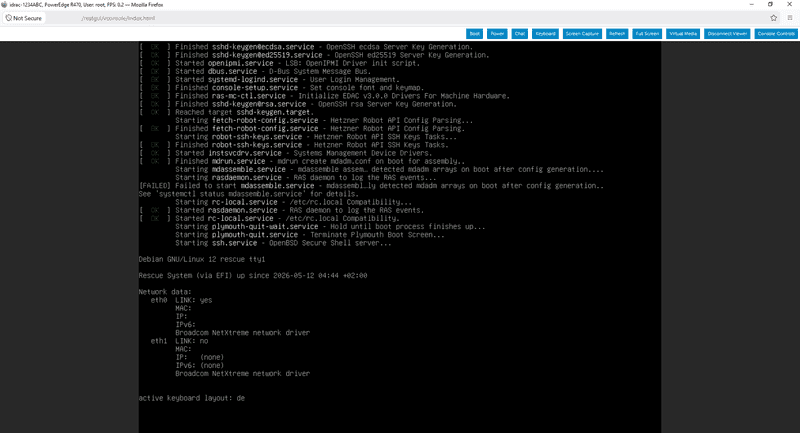The height and width of the screenshot is (433, 800).
Task: Click 'active keyboard layout: de' text
Action: 191,398
